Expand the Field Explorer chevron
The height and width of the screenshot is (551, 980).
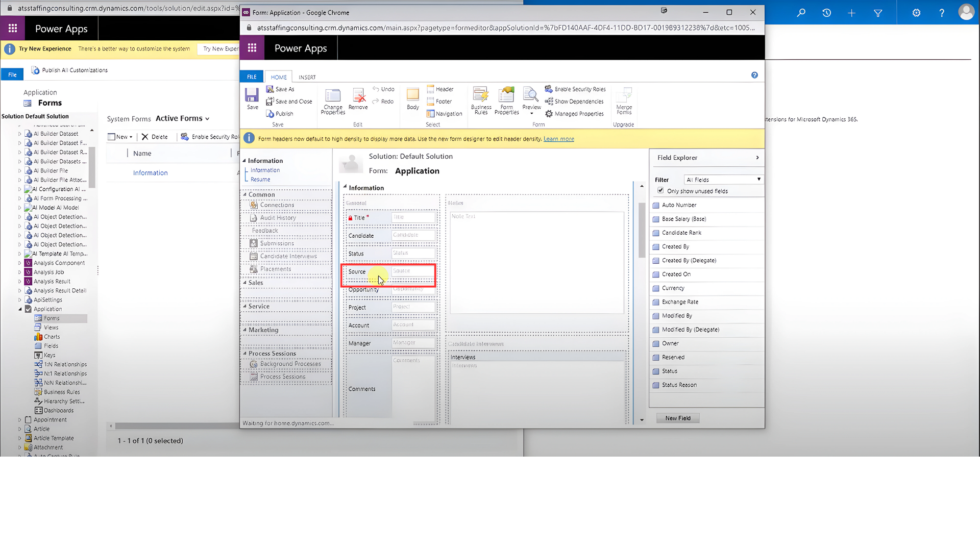tap(757, 158)
